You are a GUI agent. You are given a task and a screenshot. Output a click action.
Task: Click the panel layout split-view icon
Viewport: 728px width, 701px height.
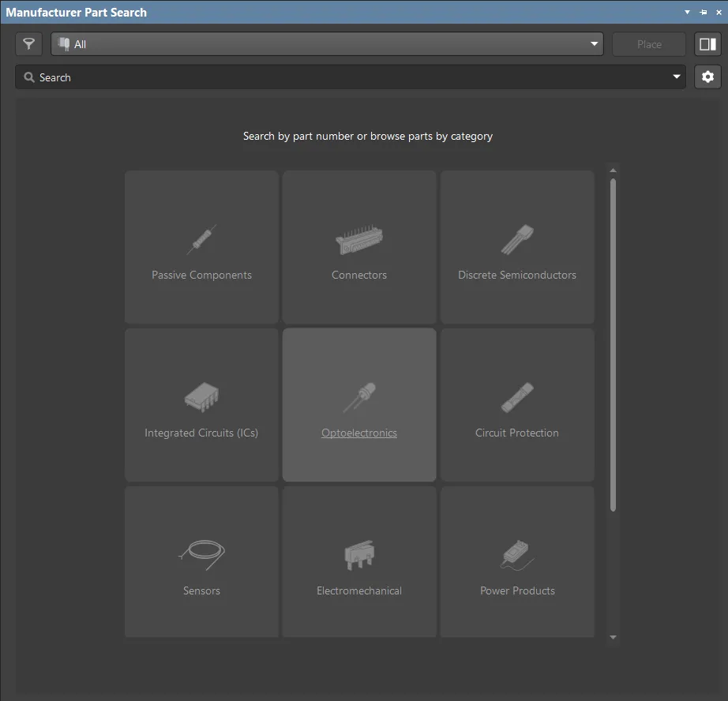tap(707, 44)
